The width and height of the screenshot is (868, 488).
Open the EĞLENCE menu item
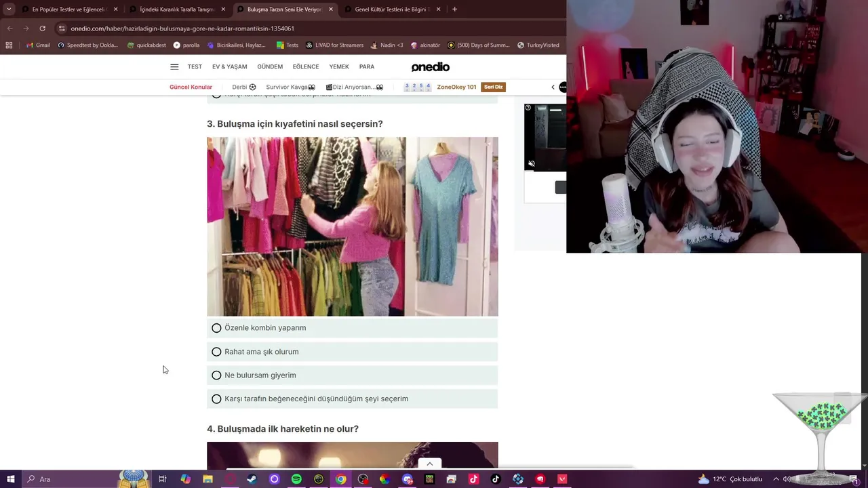[306, 66]
